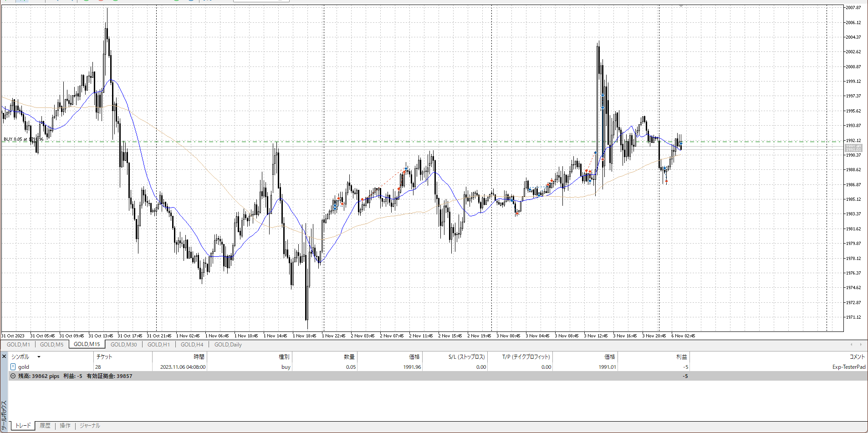Collapse the balance summary row

[x=13, y=376]
